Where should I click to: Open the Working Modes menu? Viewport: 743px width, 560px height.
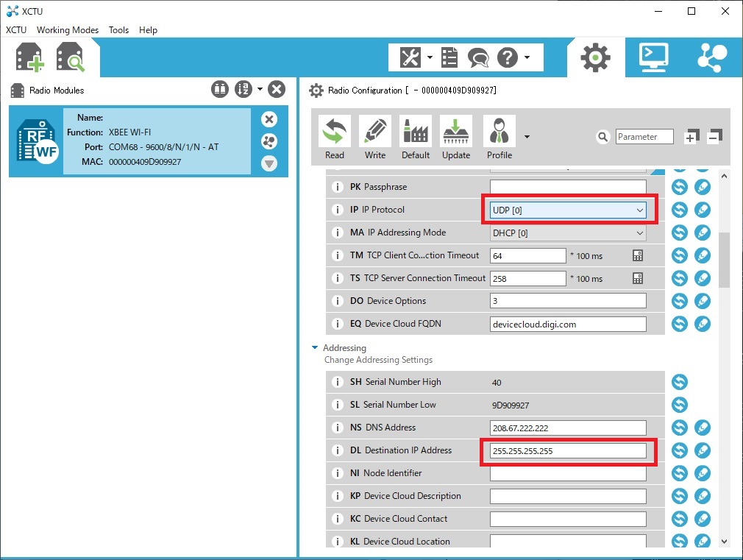tap(68, 30)
